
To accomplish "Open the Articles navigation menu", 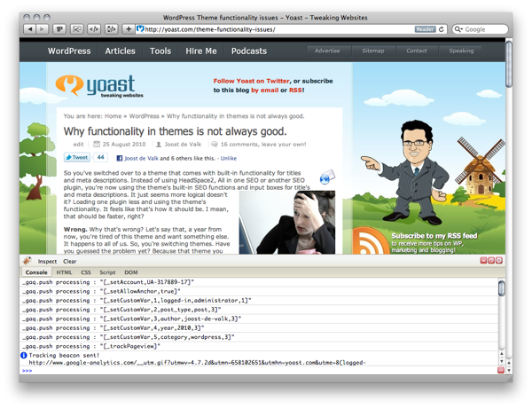I will (x=121, y=51).
